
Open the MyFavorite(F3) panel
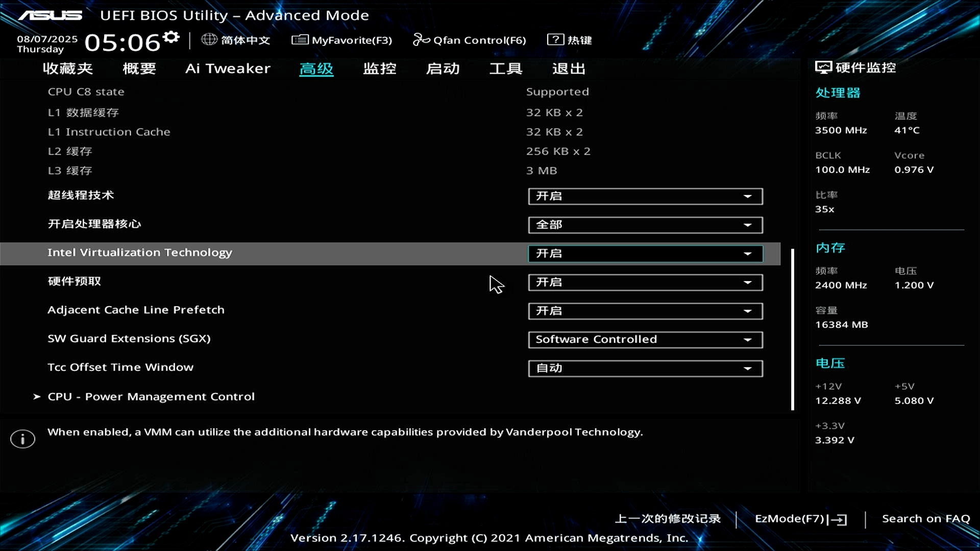pos(341,40)
